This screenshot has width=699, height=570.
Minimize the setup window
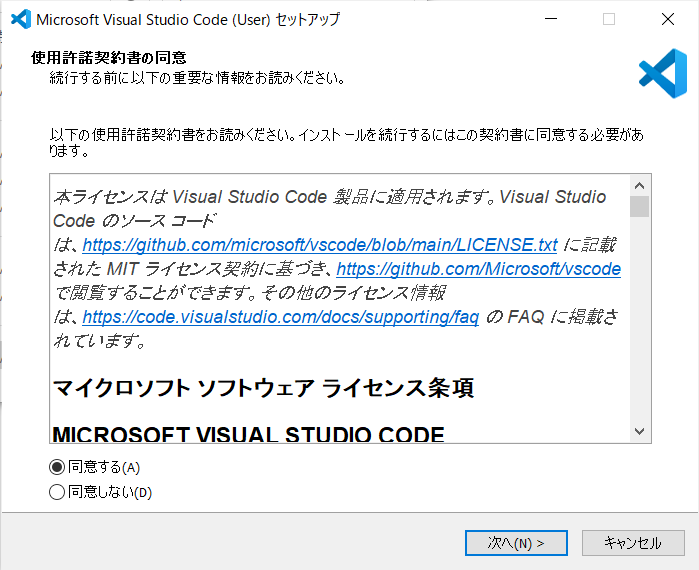click(x=551, y=19)
